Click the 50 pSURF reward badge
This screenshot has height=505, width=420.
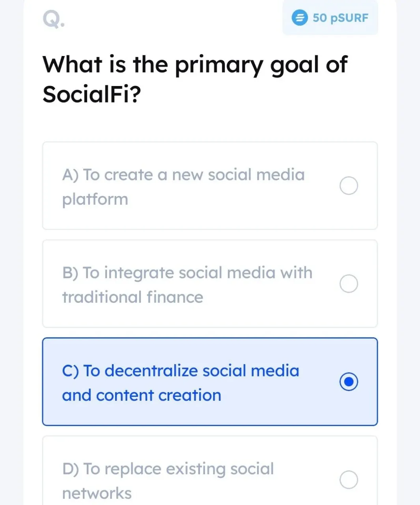point(330,18)
